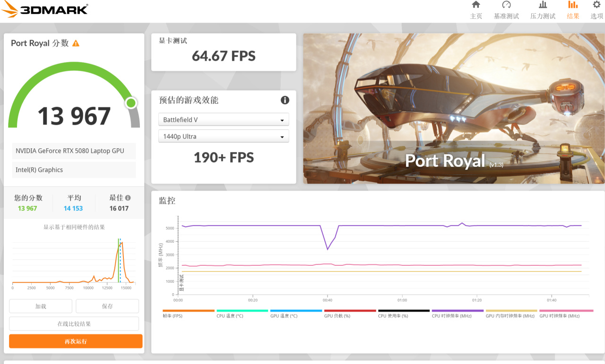605x364 pixels.
Task: Click the 64.67 FPS graphics test result
Action: click(224, 56)
